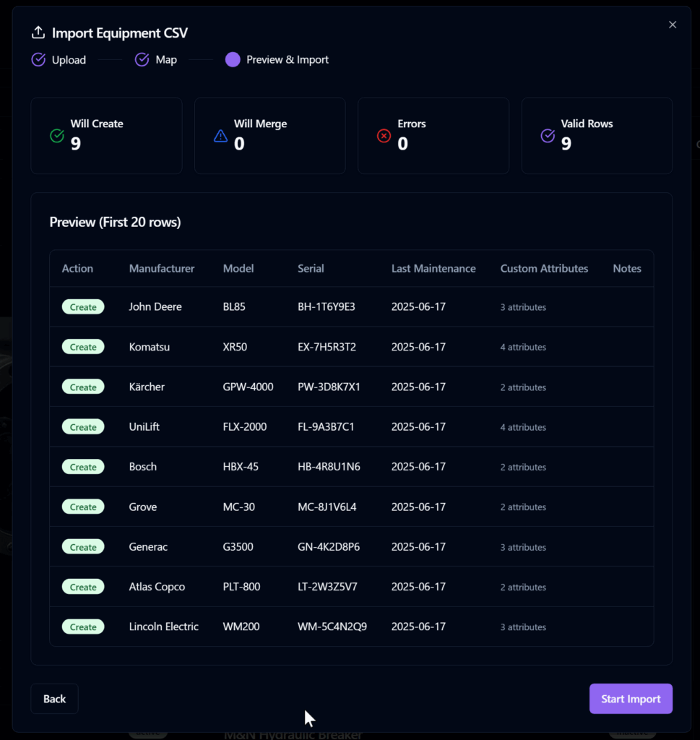Open the 4 attributes entry for Komatsu
The width and height of the screenshot is (700, 740).
523,348
